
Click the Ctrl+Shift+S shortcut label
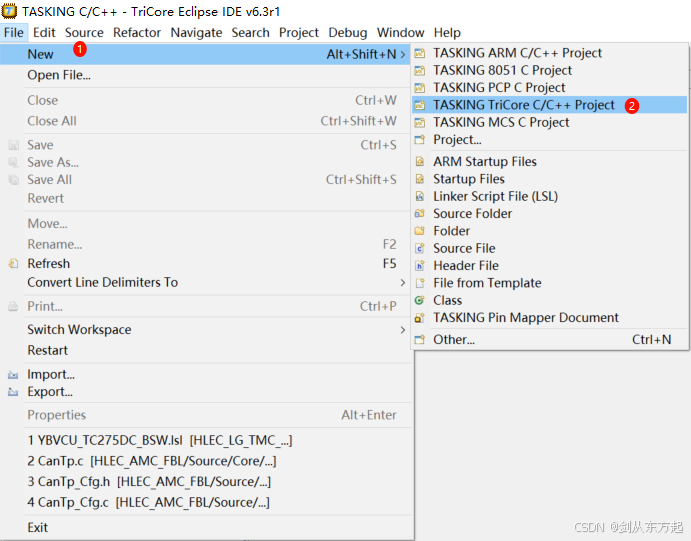click(x=361, y=180)
